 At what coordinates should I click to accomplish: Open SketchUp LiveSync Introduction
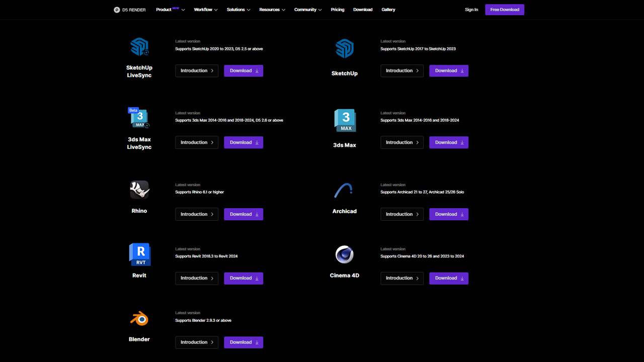pos(197,71)
